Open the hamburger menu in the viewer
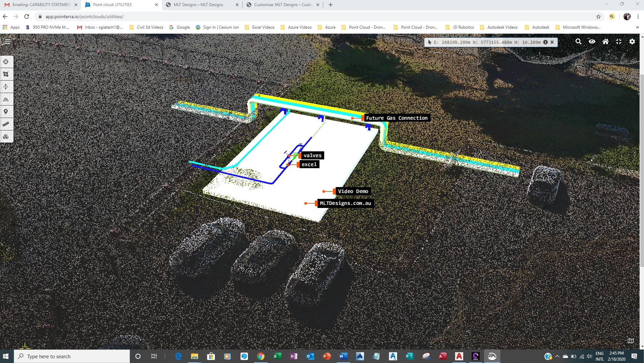Viewport: 644px width, 363px height. pyautogui.click(x=7, y=42)
